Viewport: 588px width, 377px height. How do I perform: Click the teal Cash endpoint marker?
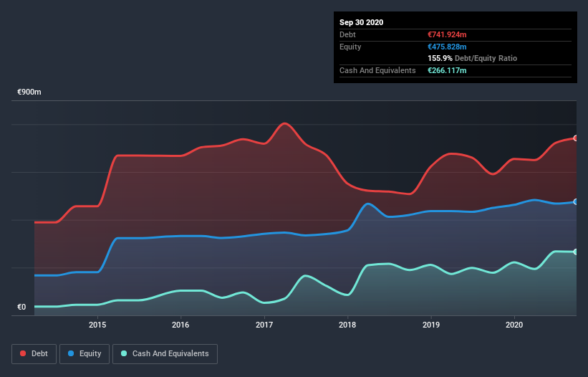click(576, 252)
